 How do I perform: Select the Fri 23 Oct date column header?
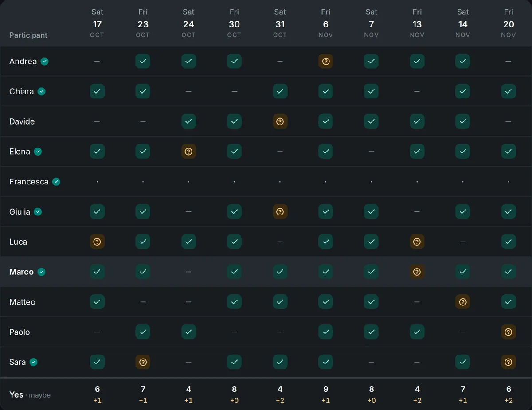(143, 23)
